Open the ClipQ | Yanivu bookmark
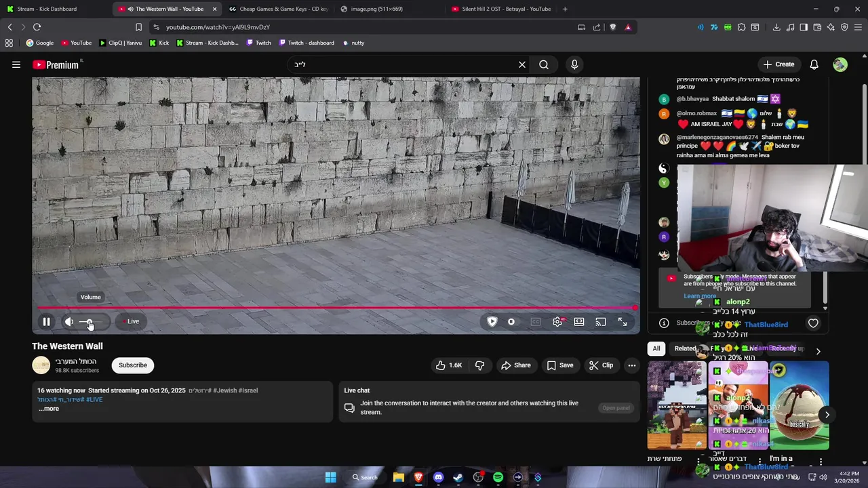868x488 pixels. click(x=120, y=43)
